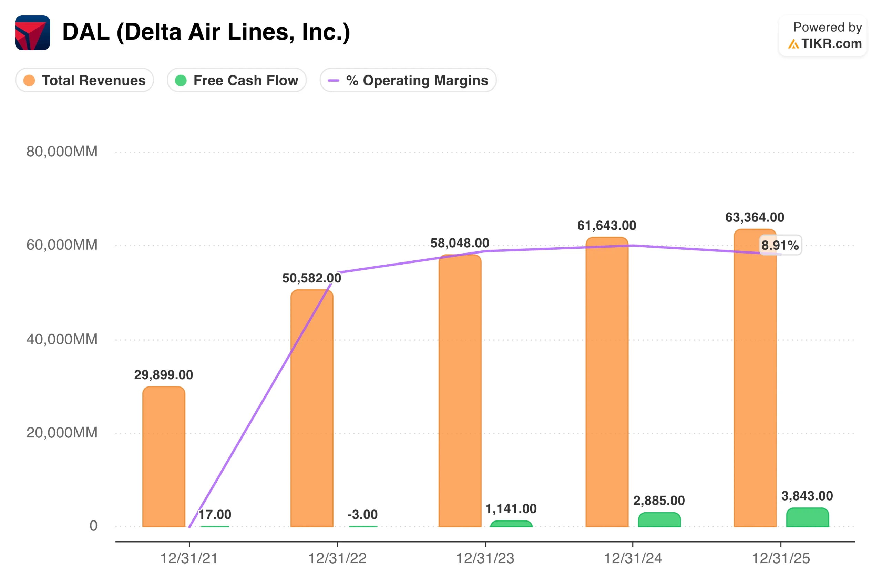The height and width of the screenshot is (588, 882).
Task: Click the Delta Air Lines logo icon
Action: tap(33, 33)
